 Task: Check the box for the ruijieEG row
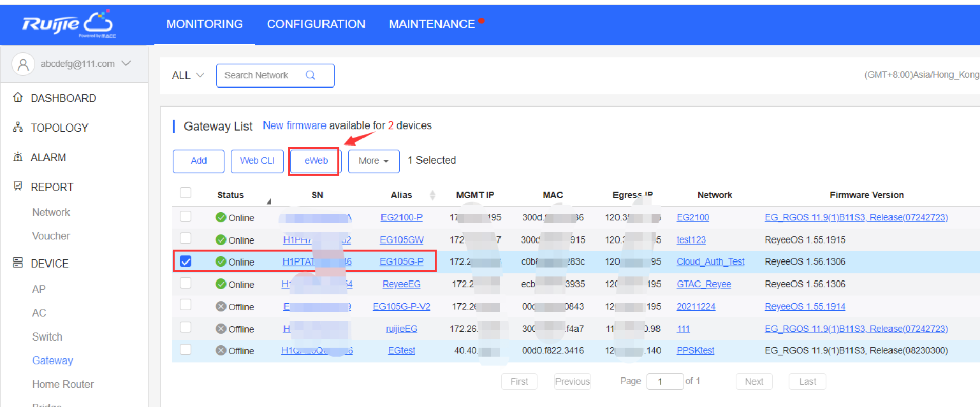pos(186,327)
